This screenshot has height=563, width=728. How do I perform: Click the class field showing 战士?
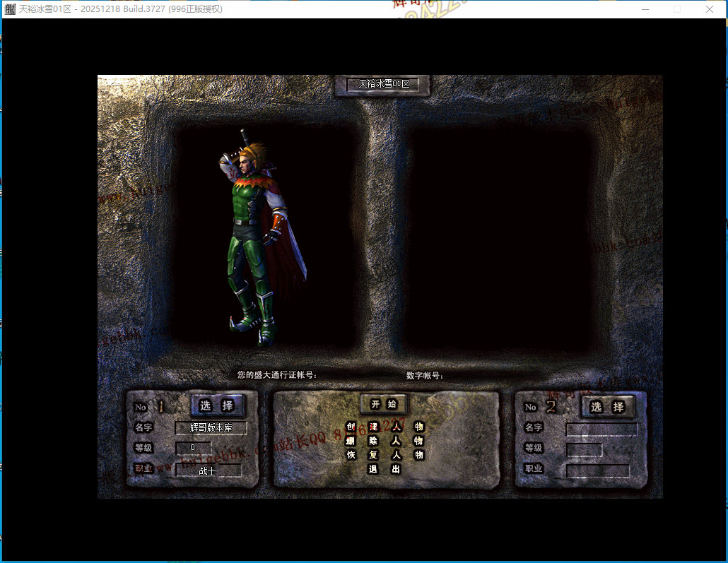208,470
